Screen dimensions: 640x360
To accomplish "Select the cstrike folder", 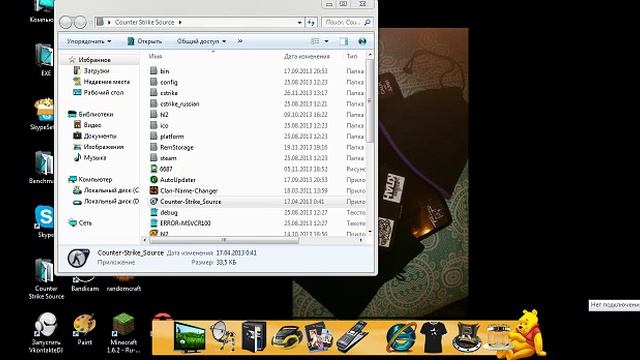I will pyautogui.click(x=169, y=93).
